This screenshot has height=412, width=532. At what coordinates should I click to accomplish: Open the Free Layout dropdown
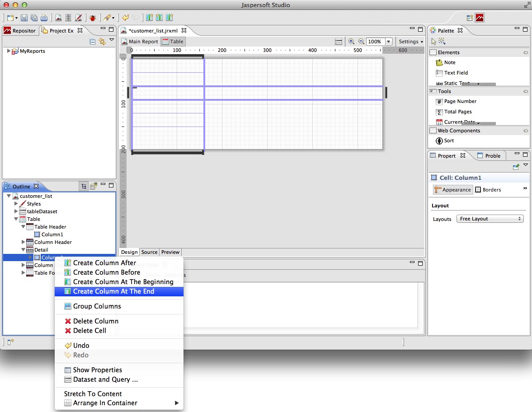tap(490, 219)
